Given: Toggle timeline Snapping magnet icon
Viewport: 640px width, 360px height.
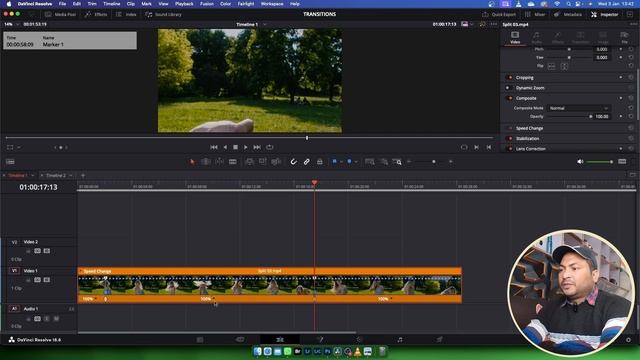Looking at the screenshot, I should click(x=293, y=162).
